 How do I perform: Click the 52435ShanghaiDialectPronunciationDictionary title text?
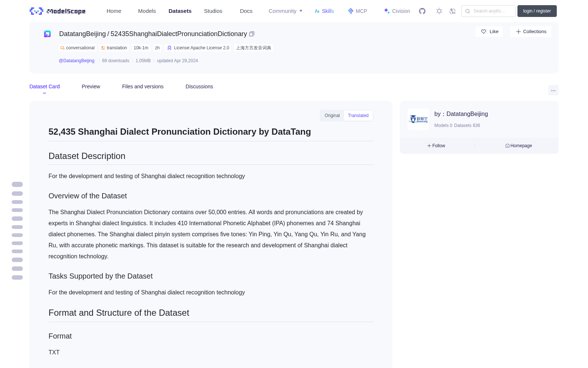pos(179,34)
